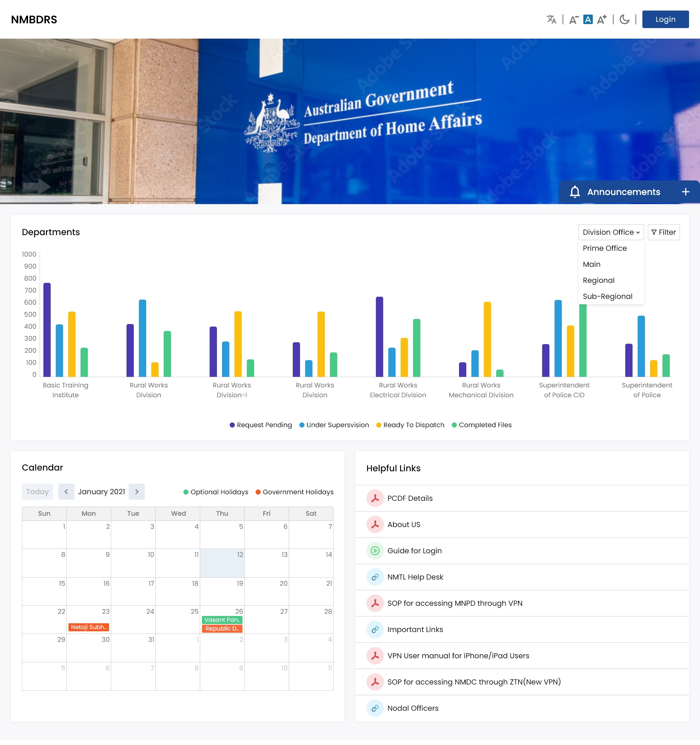Viewport: 700px width, 745px height.
Task: Choose Sub-Regional option in dropdown
Action: (607, 296)
